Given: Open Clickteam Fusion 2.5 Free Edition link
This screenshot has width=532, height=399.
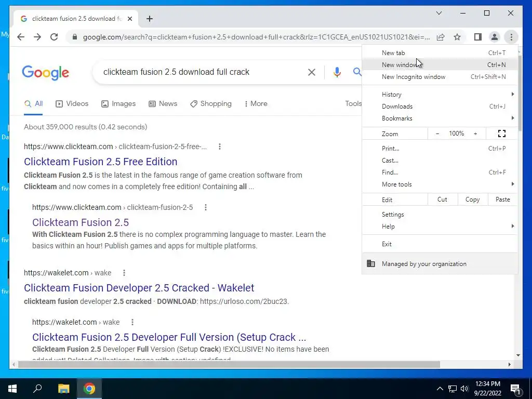Looking at the screenshot, I should point(100,162).
